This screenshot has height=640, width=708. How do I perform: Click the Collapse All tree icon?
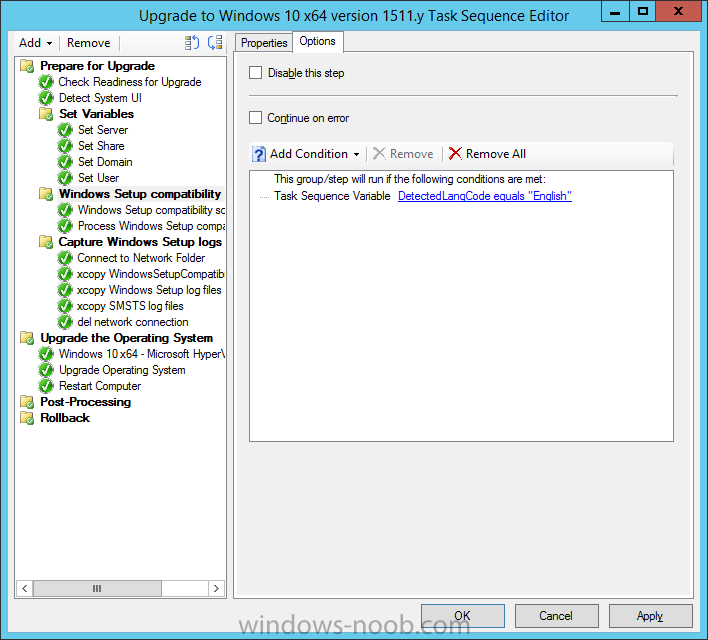coord(215,42)
